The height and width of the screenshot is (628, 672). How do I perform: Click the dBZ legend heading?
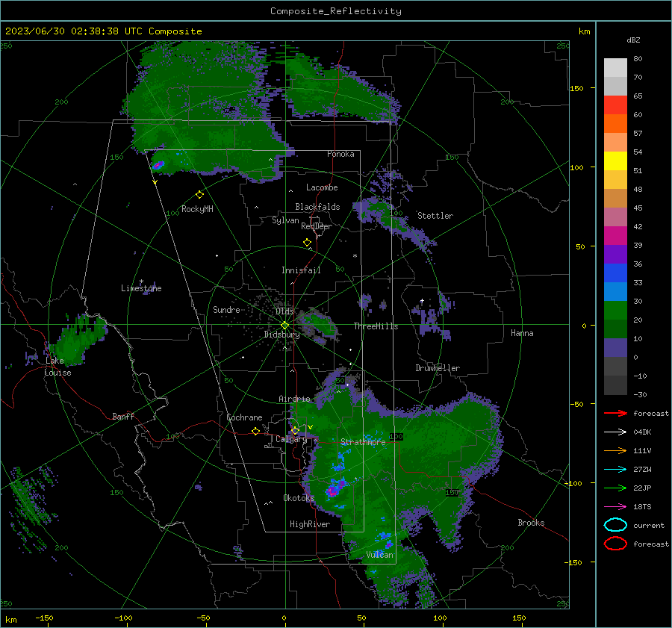633,40
